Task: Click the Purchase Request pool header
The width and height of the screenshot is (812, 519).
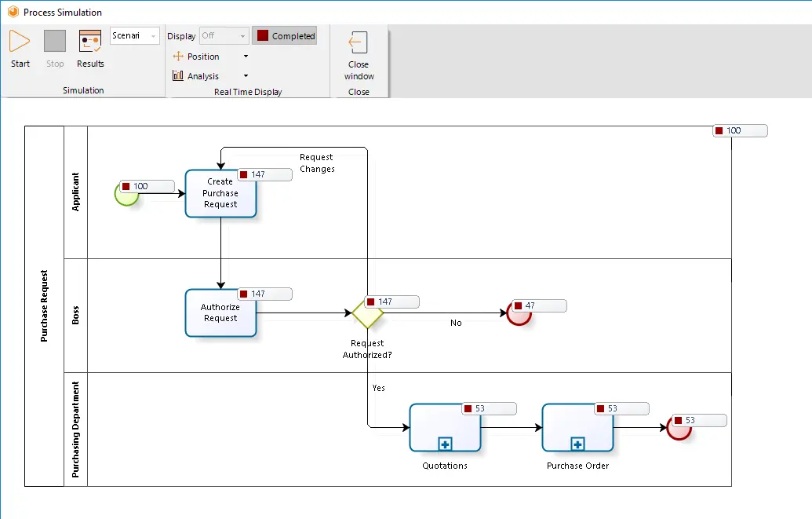Action: [44, 306]
